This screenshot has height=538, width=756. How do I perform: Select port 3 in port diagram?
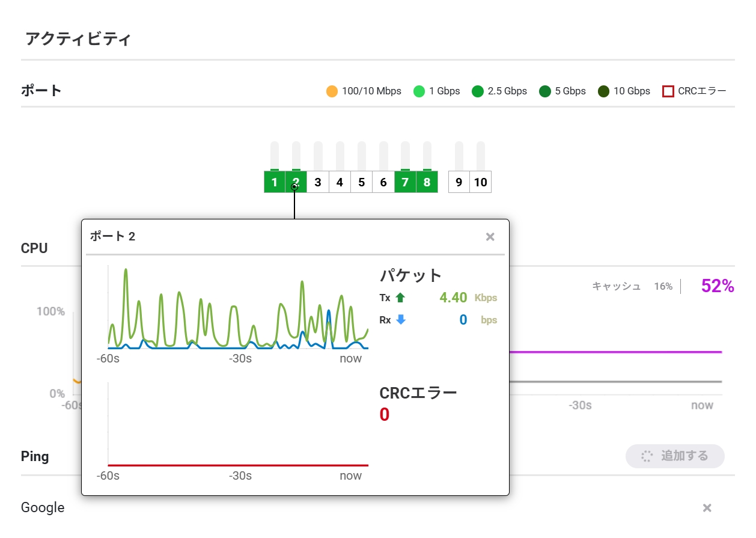318,182
